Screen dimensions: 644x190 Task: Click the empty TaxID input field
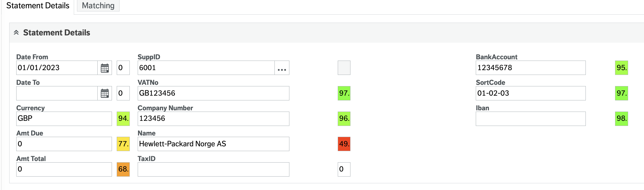[x=213, y=169]
